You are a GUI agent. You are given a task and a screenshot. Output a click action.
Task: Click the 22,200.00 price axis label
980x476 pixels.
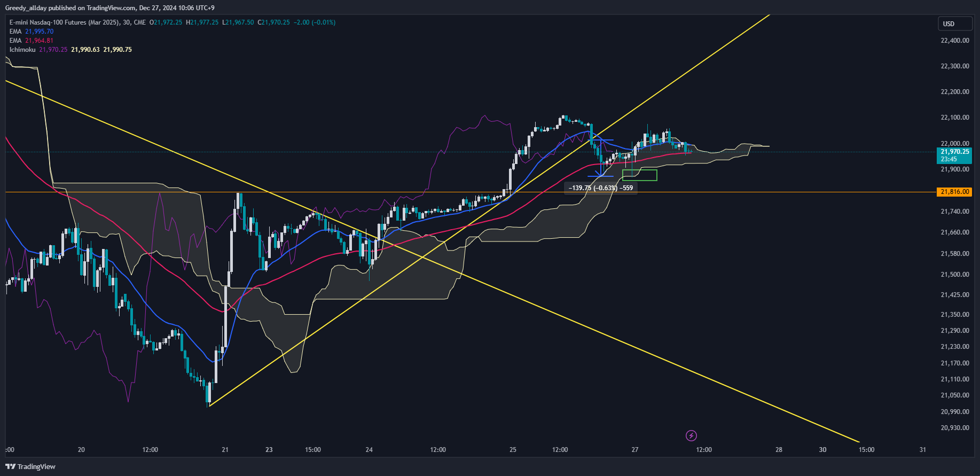click(x=955, y=92)
